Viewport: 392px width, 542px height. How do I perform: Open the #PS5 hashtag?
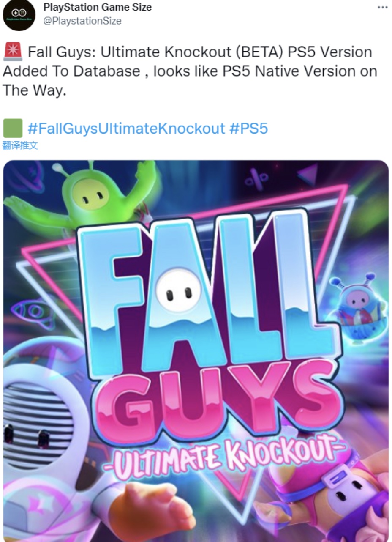tap(249, 128)
